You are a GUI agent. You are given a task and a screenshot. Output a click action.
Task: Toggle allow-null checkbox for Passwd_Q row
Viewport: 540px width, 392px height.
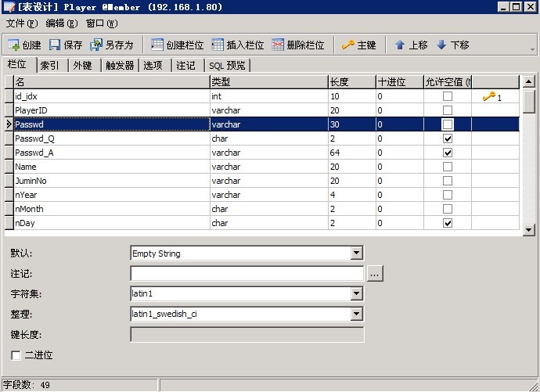pos(448,138)
